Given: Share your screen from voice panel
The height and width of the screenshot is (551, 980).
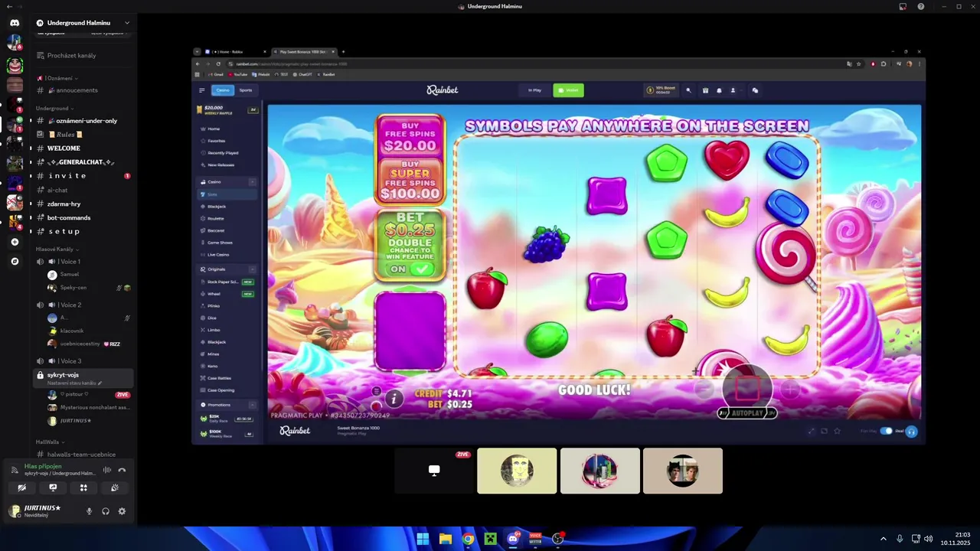Looking at the screenshot, I should pos(53,487).
